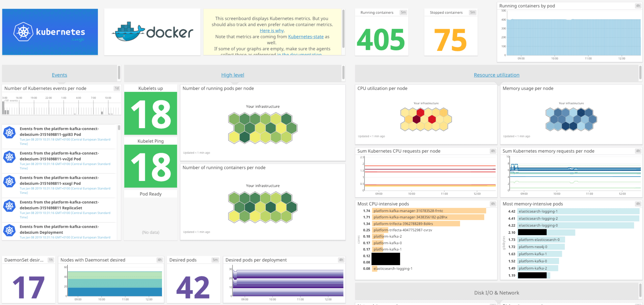Screen dimensions: 644x305
Task: Click the Sum Kubernetes CPU requests line graph
Action: tap(430, 174)
